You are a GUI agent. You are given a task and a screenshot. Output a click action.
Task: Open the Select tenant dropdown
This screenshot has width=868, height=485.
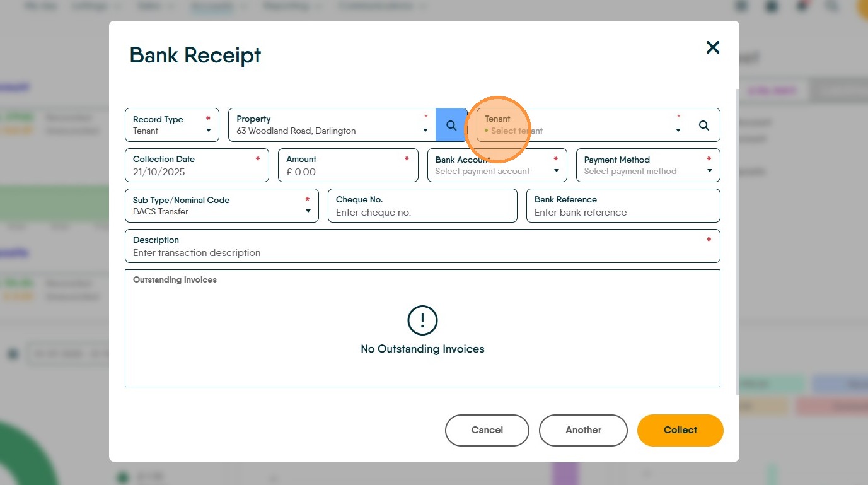tap(583, 125)
